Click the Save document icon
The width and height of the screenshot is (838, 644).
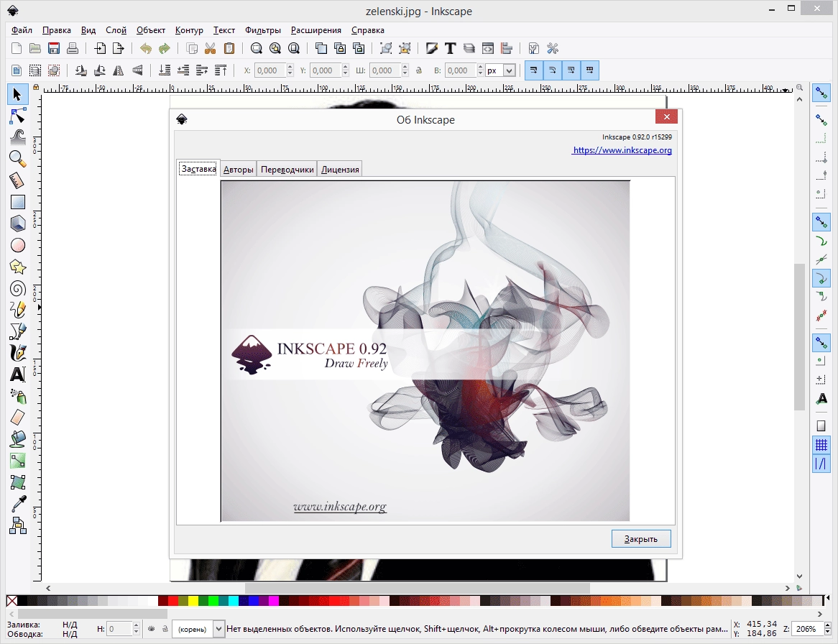(53, 49)
